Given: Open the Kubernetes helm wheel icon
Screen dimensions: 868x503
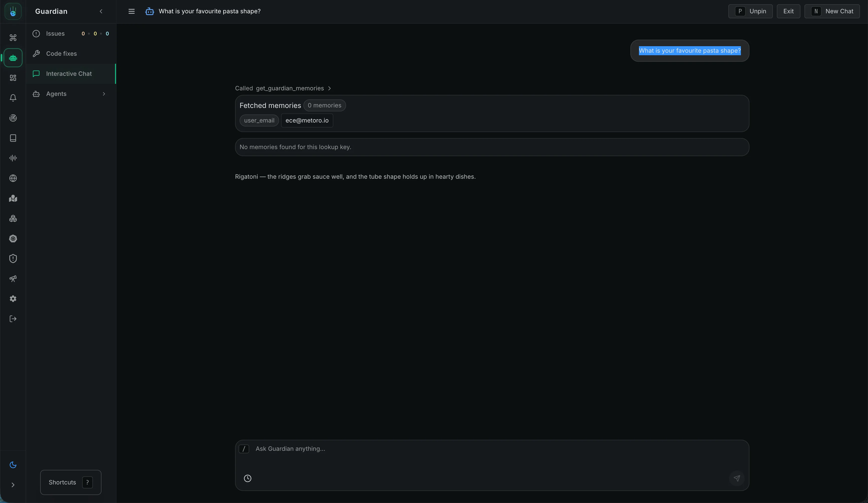Looking at the screenshot, I should tap(13, 239).
